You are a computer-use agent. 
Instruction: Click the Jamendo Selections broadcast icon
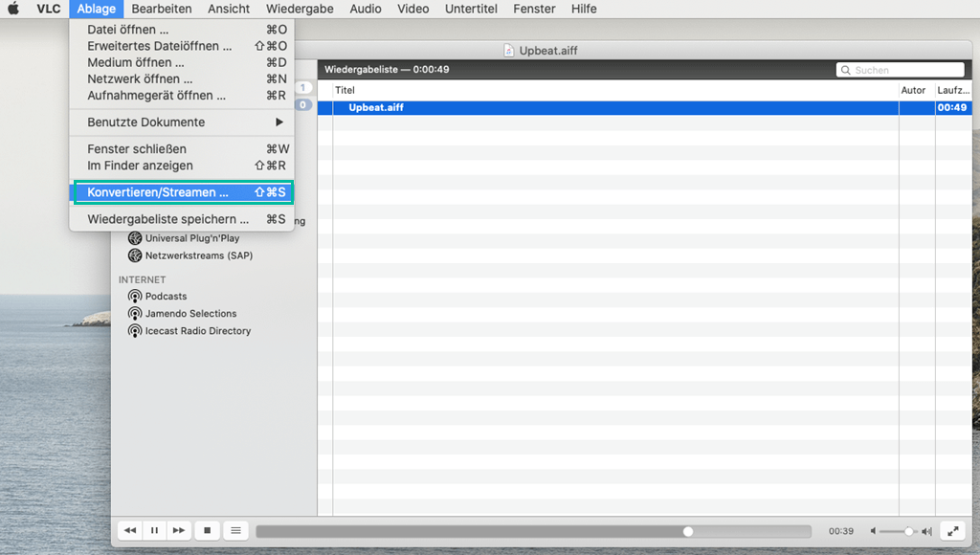point(134,314)
